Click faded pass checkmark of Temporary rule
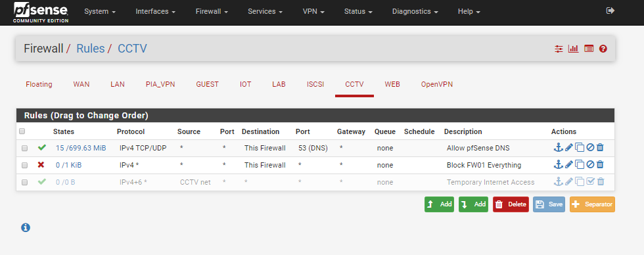 tap(41, 181)
